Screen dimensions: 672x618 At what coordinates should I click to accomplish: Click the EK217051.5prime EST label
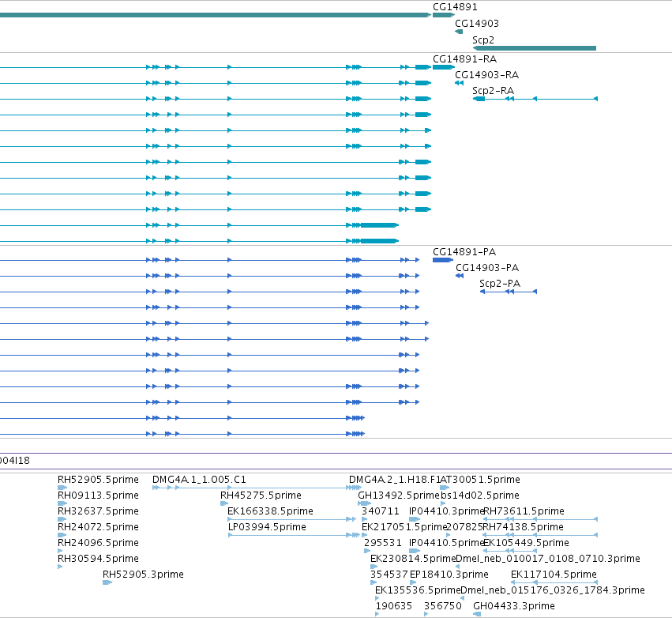click(404, 527)
